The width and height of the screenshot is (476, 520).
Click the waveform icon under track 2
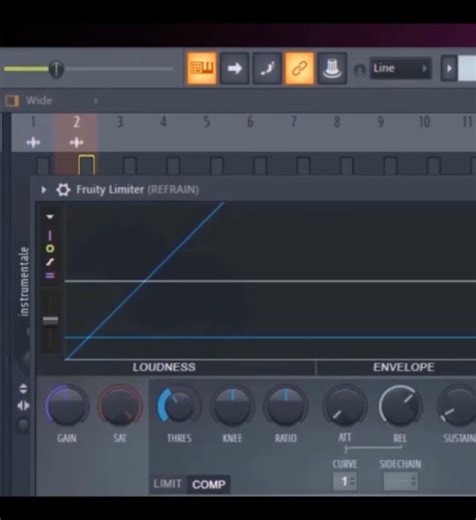tap(76, 143)
